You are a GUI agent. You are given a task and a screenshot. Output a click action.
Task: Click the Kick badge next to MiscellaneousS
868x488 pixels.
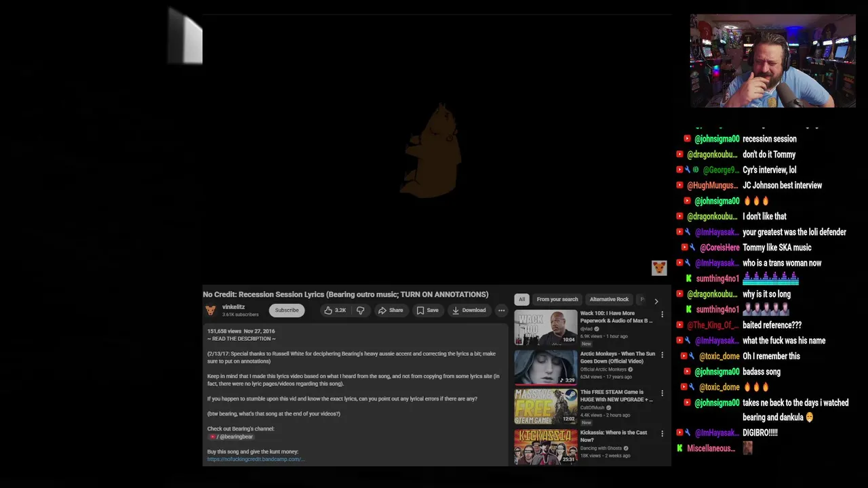point(680,448)
